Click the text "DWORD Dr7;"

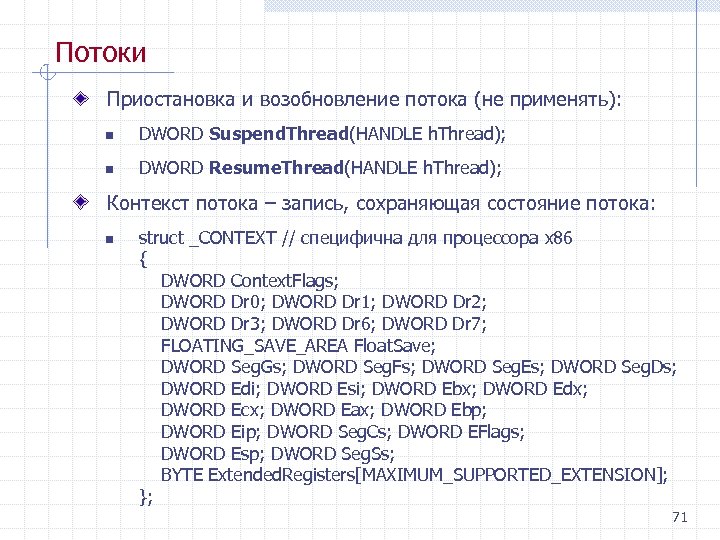434,324
